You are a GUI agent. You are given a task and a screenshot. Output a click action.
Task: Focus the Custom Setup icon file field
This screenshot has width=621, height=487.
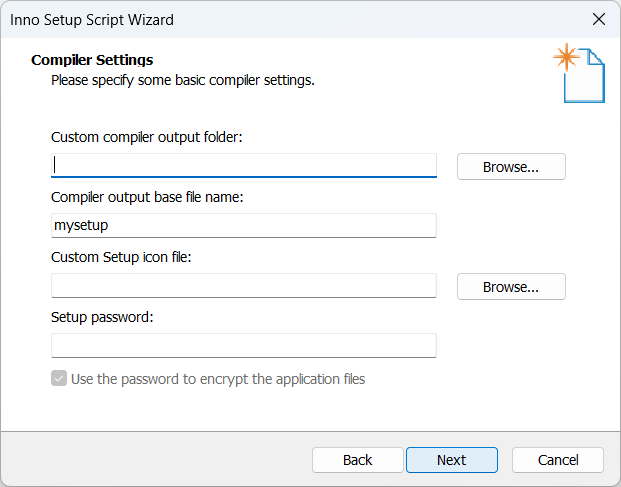[x=244, y=285]
